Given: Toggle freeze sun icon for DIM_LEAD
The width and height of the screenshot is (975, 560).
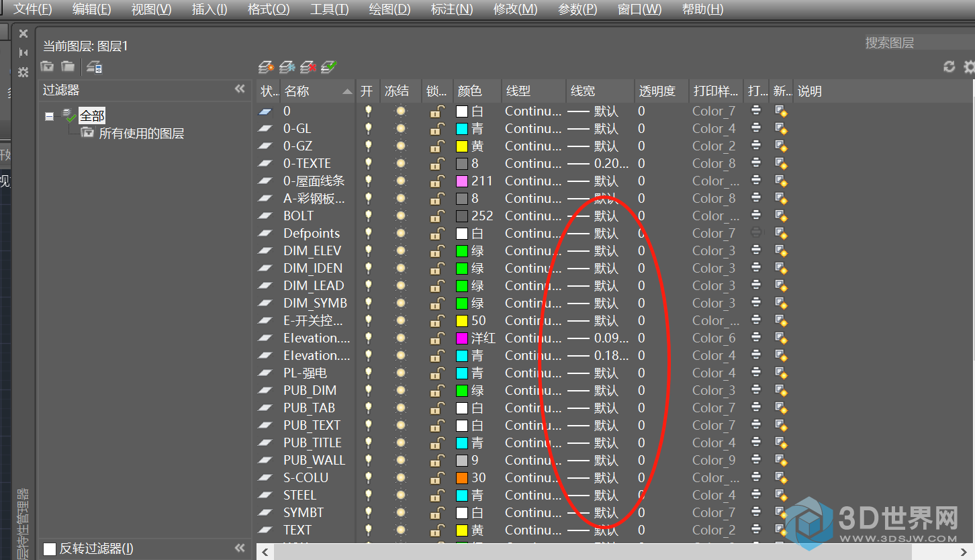Looking at the screenshot, I should point(401,285).
